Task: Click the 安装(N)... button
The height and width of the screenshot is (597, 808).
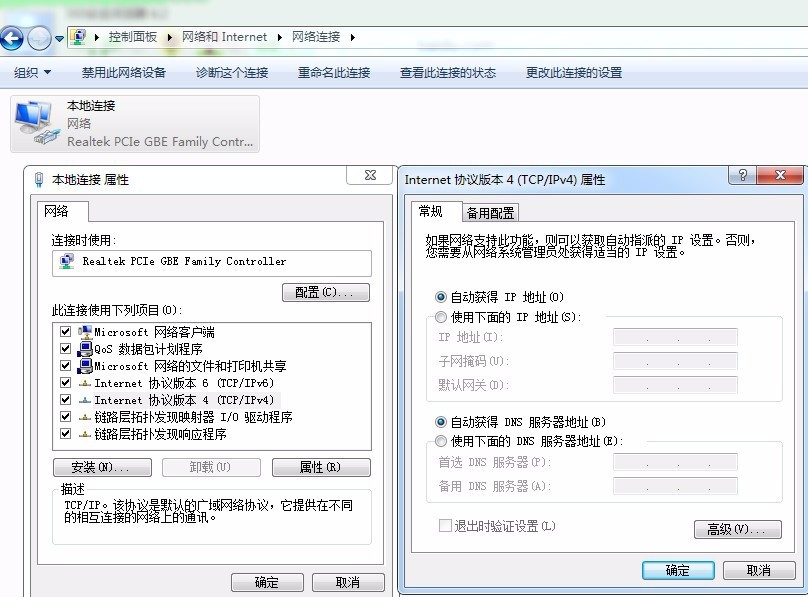Action: 103,467
